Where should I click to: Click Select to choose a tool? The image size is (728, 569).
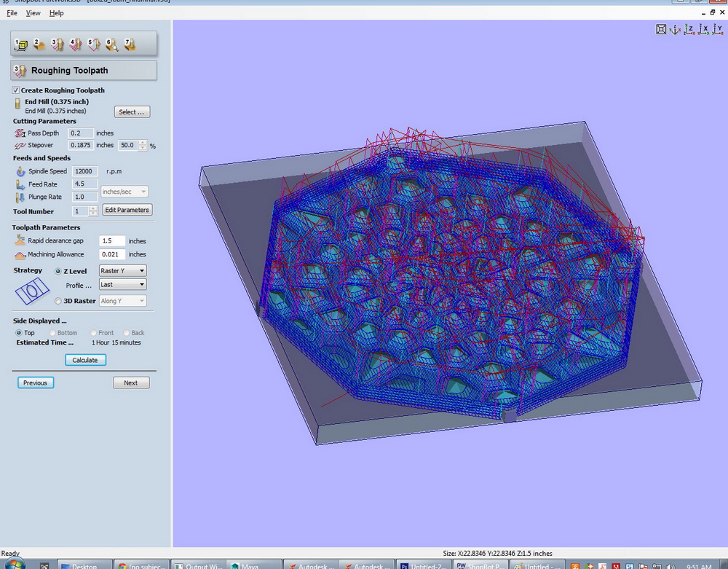[x=132, y=112]
